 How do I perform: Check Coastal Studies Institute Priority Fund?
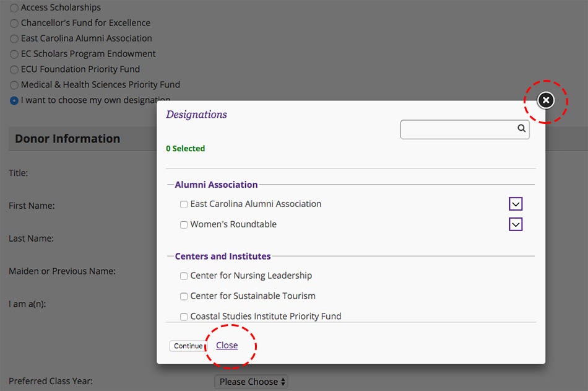click(x=184, y=317)
